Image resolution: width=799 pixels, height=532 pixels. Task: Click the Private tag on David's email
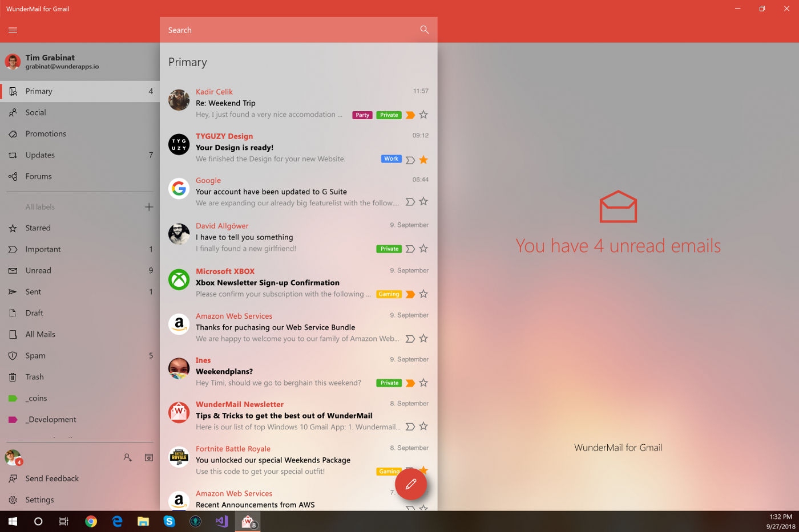(389, 249)
